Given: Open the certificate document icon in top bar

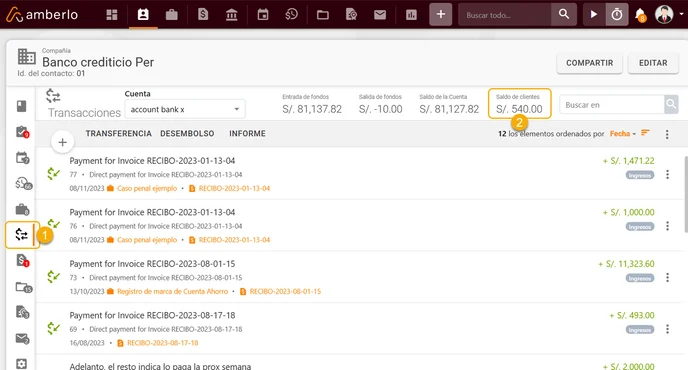Looking at the screenshot, I should tap(351, 15).
